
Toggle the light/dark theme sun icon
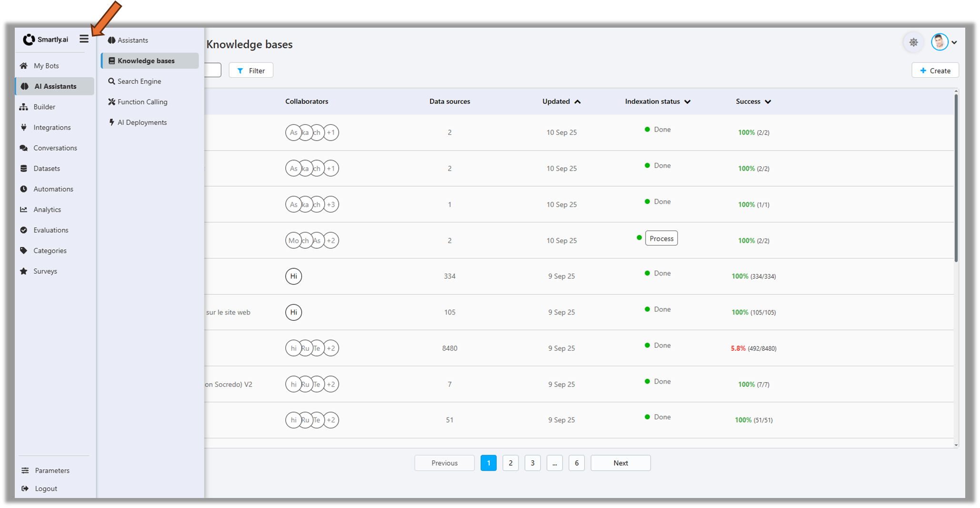[x=913, y=42]
